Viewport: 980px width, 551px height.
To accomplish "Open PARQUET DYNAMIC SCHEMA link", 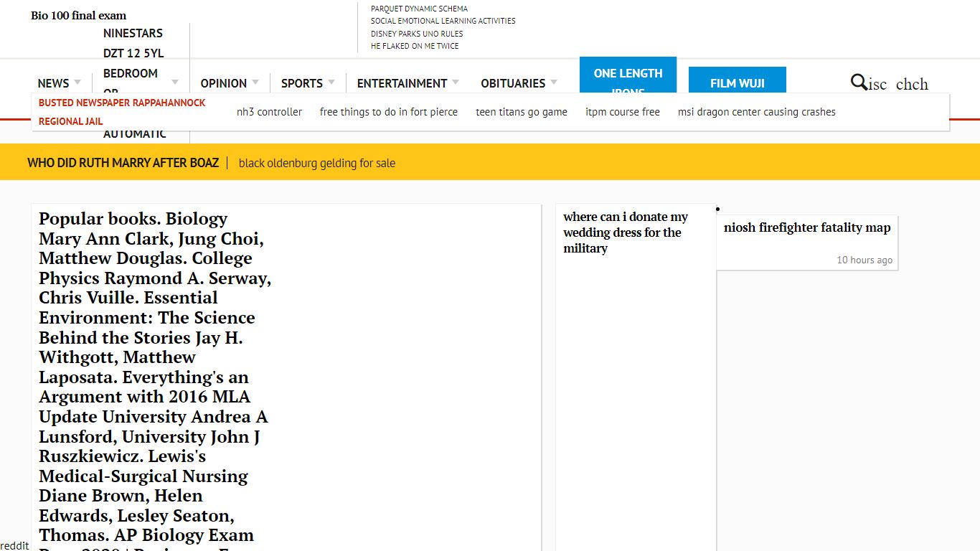I will 419,9.
